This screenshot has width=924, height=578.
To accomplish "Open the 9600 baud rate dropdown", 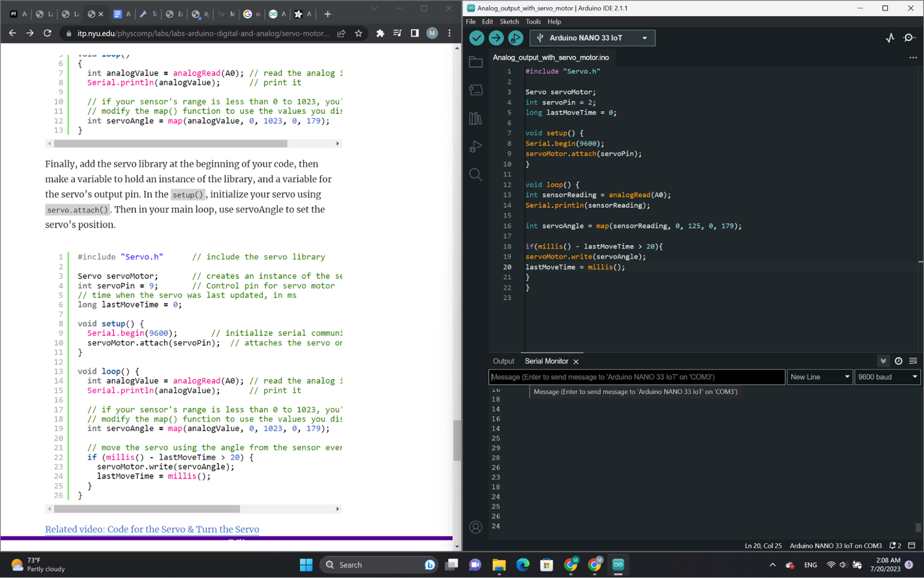I will (x=887, y=377).
